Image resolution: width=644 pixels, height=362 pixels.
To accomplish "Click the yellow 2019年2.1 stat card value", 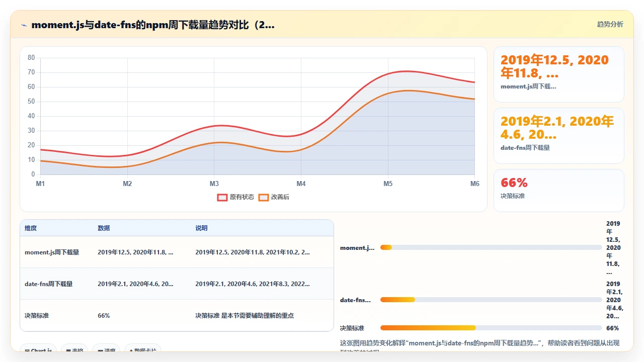I will (557, 128).
